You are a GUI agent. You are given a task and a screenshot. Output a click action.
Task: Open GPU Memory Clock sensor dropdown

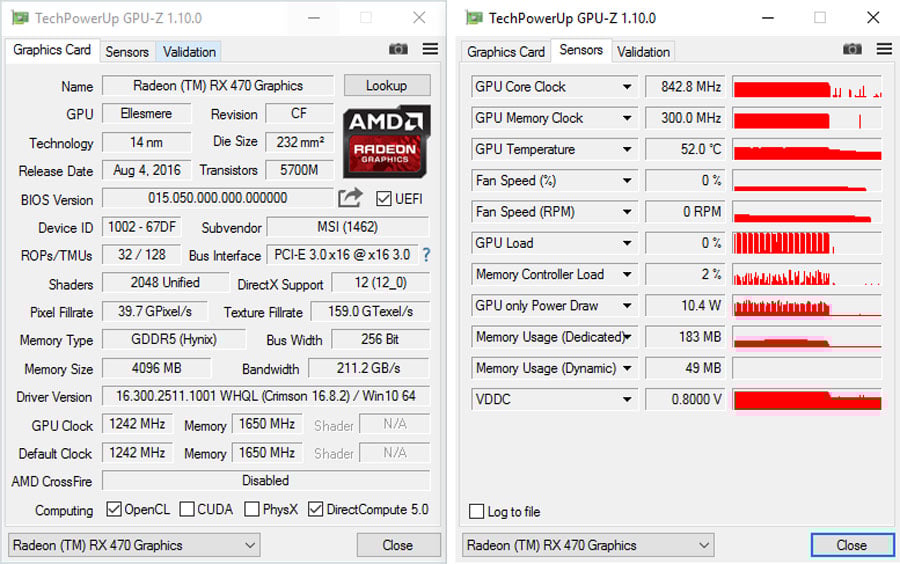coord(627,118)
